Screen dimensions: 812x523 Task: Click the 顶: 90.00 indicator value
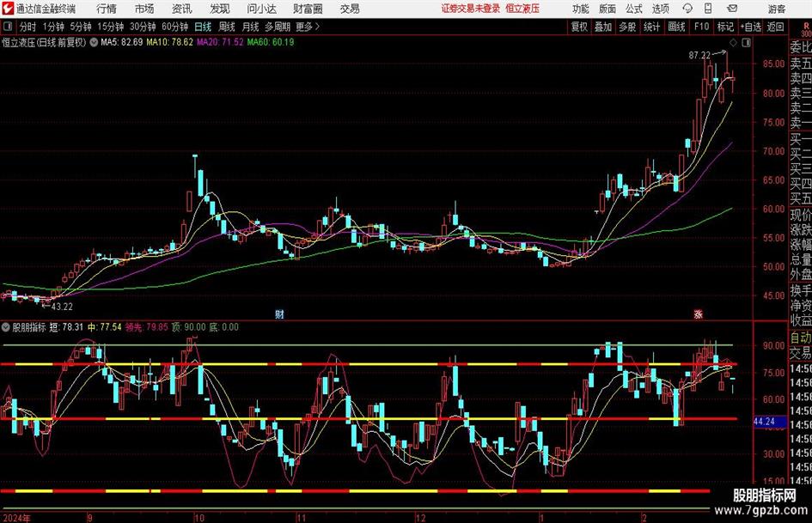[x=188, y=327]
